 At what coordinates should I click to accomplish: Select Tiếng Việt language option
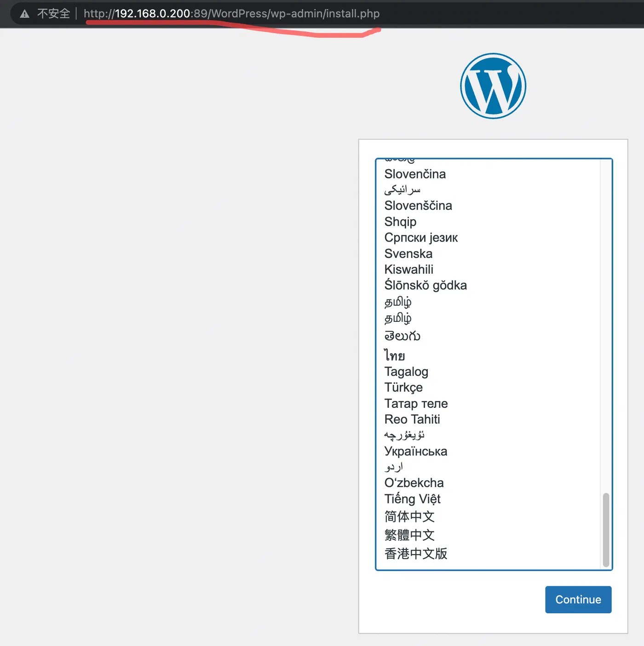[x=413, y=499]
